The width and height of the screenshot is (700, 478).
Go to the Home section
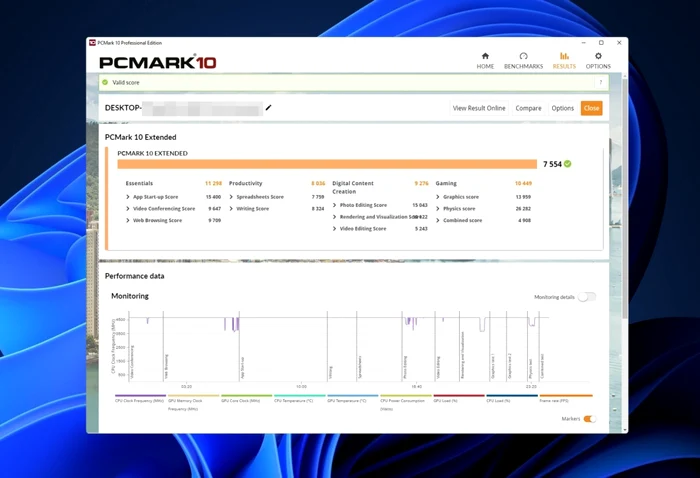point(485,61)
